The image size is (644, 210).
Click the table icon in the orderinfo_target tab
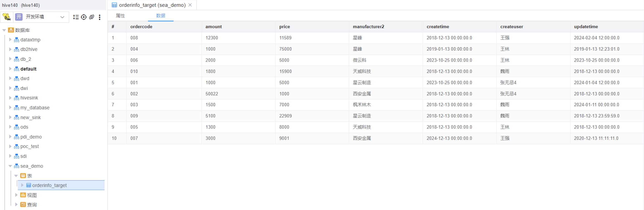(x=114, y=5)
